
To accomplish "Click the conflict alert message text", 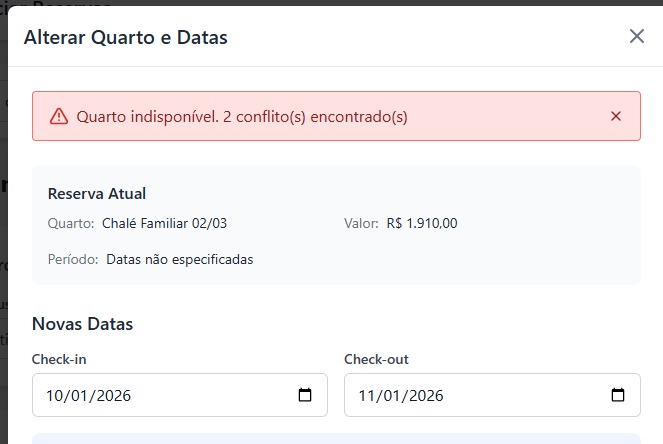I will [x=242, y=116].
